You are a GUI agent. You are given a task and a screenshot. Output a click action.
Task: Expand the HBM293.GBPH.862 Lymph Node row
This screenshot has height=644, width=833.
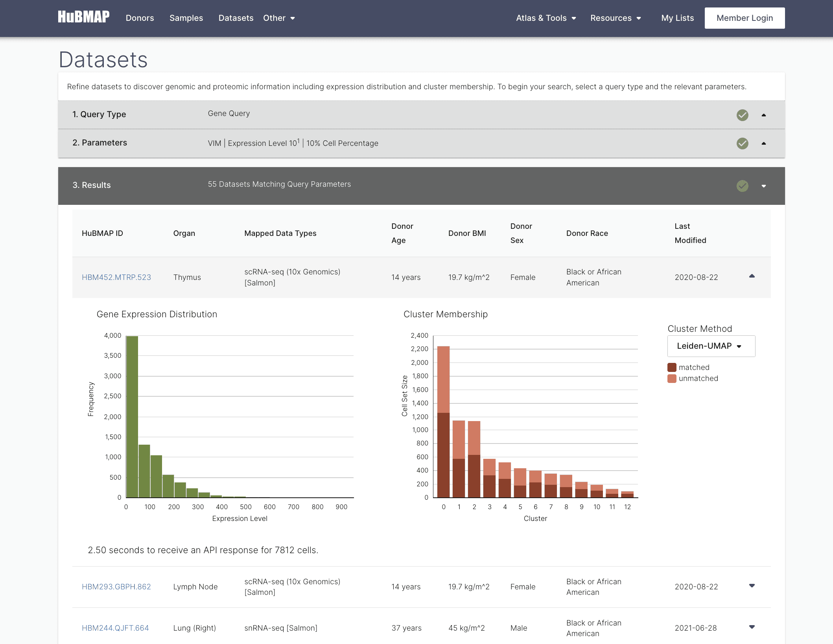tap(752, 586)
